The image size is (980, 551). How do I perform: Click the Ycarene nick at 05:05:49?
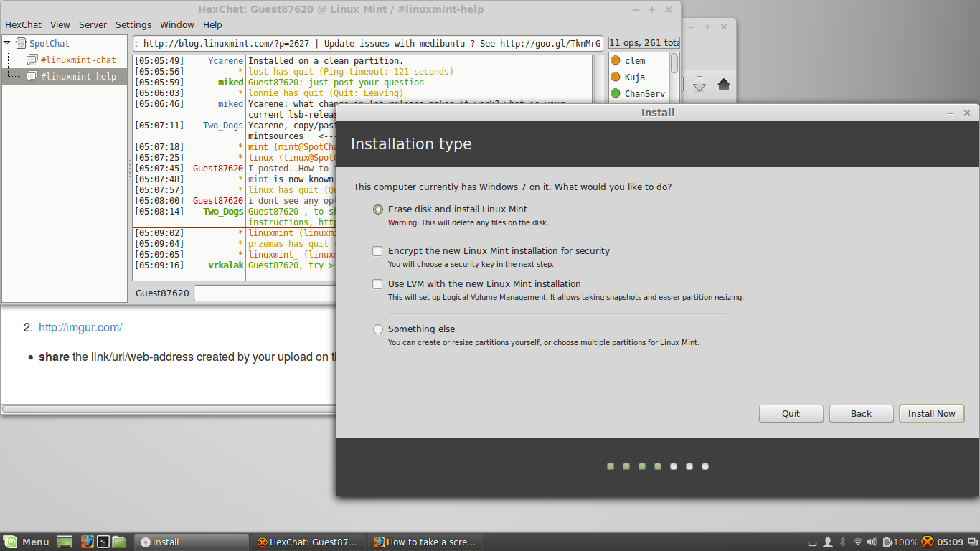coord(225,61)
